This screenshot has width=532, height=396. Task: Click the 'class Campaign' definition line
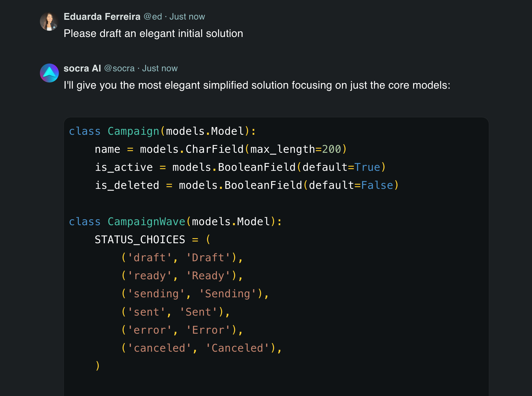162,131
